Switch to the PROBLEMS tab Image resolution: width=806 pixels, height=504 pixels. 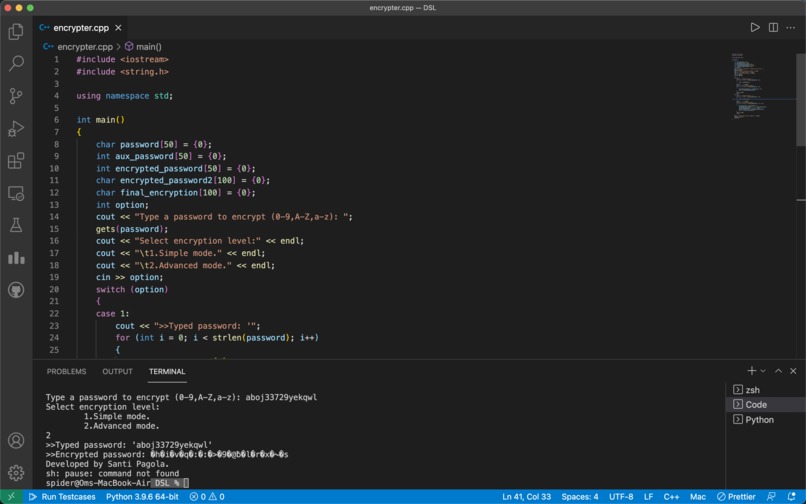click(x=66, y=371)
